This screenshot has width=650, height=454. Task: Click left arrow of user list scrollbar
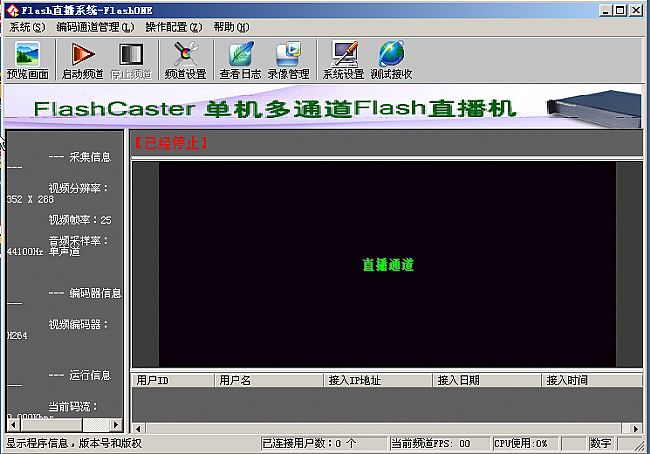tap(138, 429)
